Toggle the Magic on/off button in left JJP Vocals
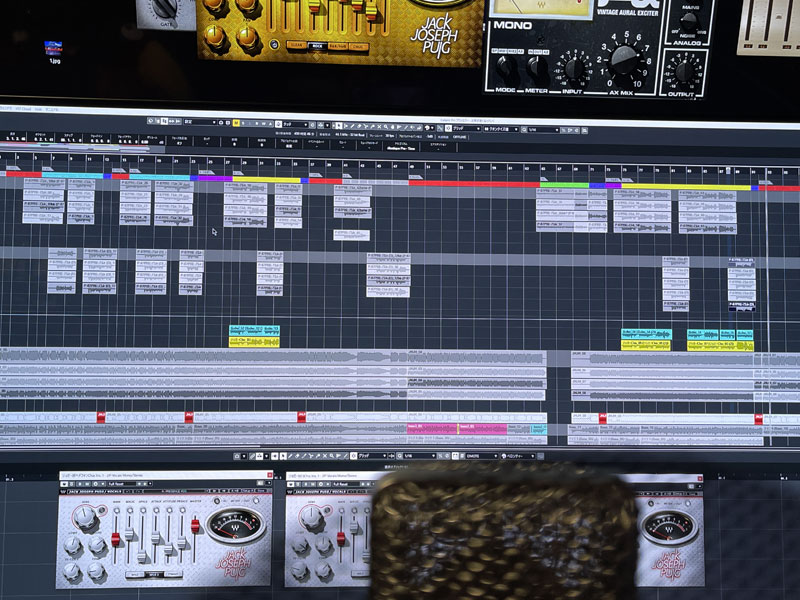This screenshot has height=600, width=800. pyautogui.click(x=129, y=509)
